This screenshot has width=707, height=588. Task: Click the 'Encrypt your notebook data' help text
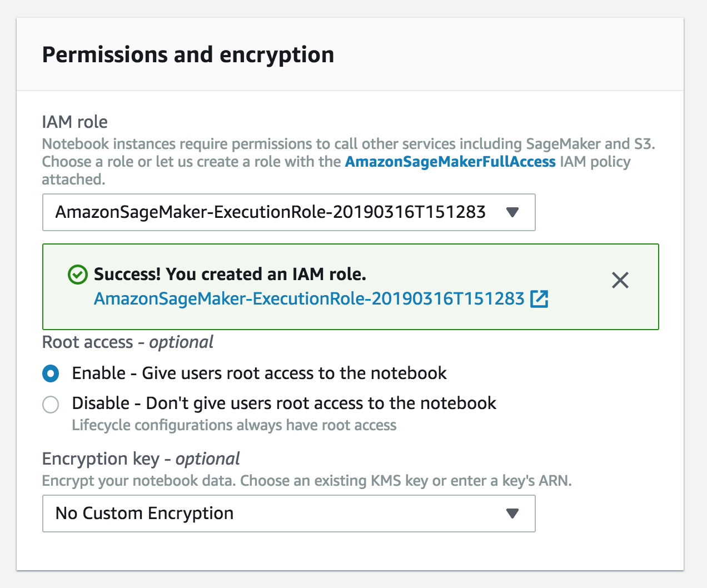click(x=307, y=481)
